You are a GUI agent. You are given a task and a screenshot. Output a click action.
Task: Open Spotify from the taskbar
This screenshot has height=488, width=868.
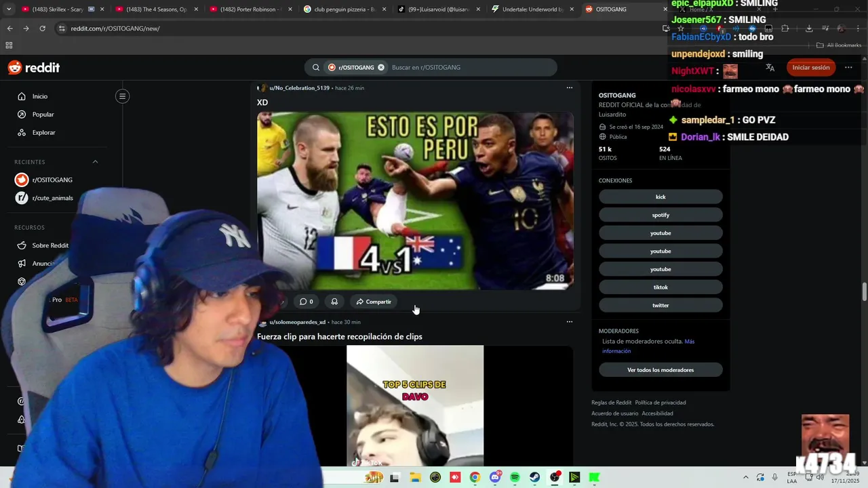click(515, 478)
